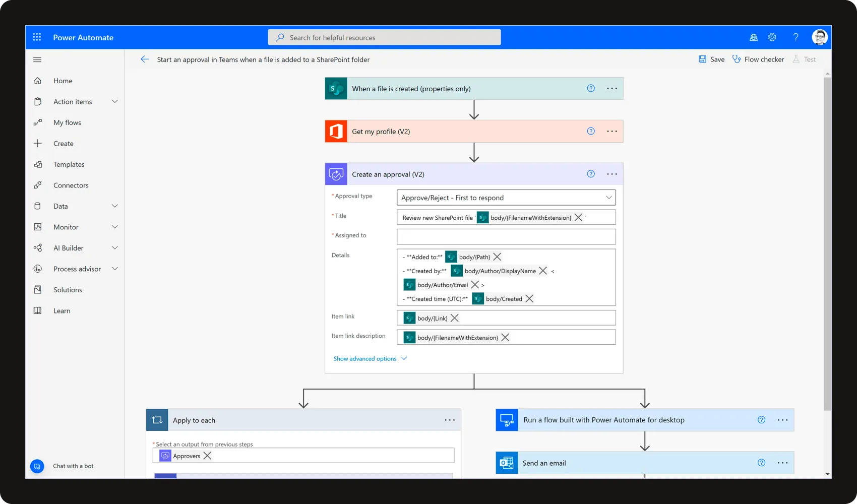This screenshot has width=857, height=504.
Task: Click the Approvals icon on Create an approval
Action: coord(336,174)
